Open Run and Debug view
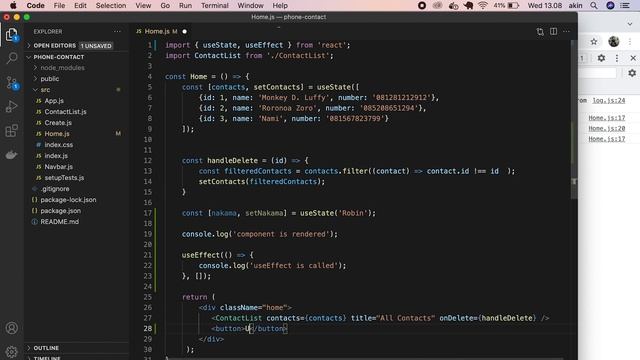This screenshot has height=360, width=640. [x=12, y=107]
